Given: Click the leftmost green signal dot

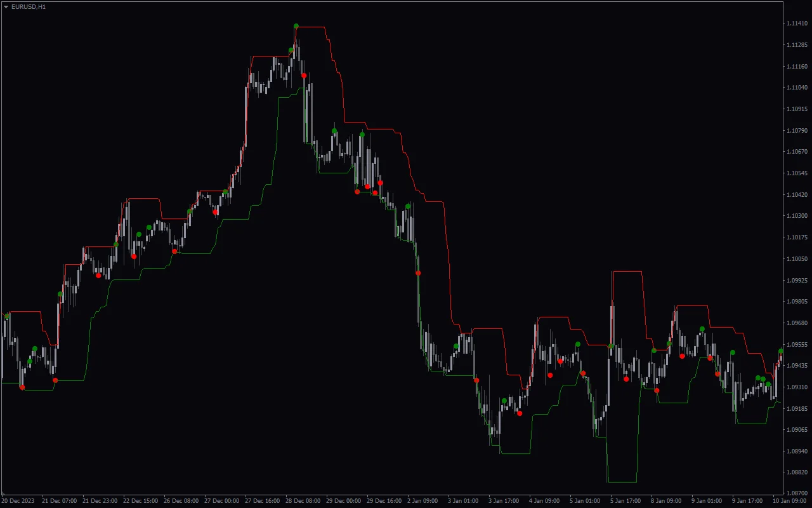Looking at the screenshot, I should click(x=7, y=316).
